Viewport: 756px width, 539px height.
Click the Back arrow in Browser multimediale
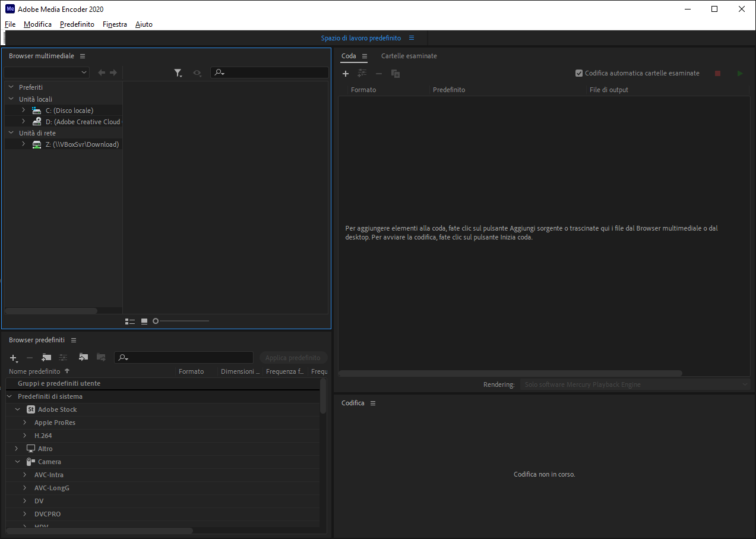[x=102, y=73]
